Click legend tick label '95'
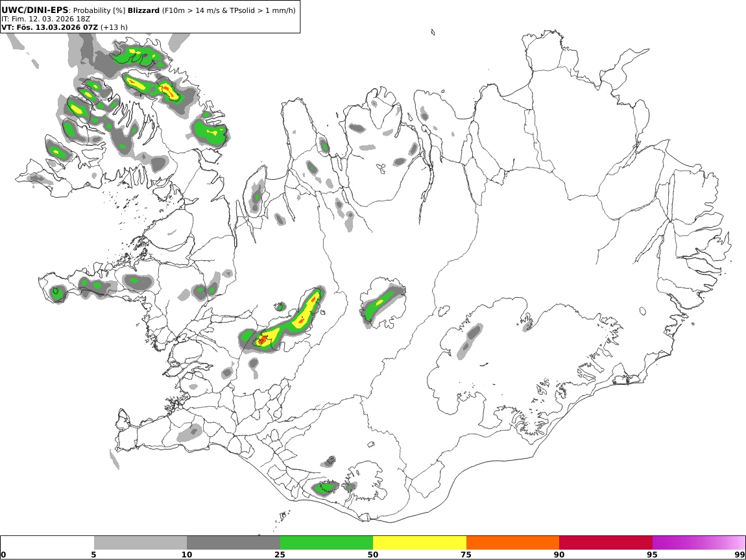 [x=652, y=555]
